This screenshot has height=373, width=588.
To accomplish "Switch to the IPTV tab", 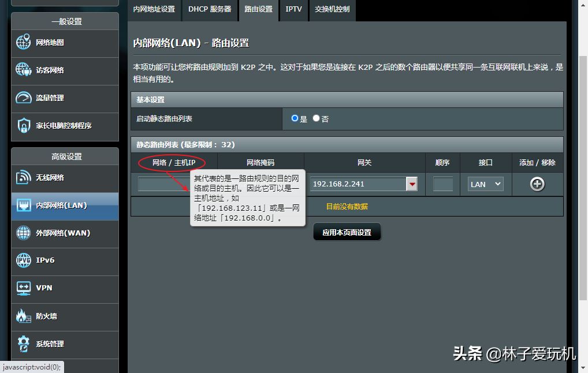I will click(293, 9).
